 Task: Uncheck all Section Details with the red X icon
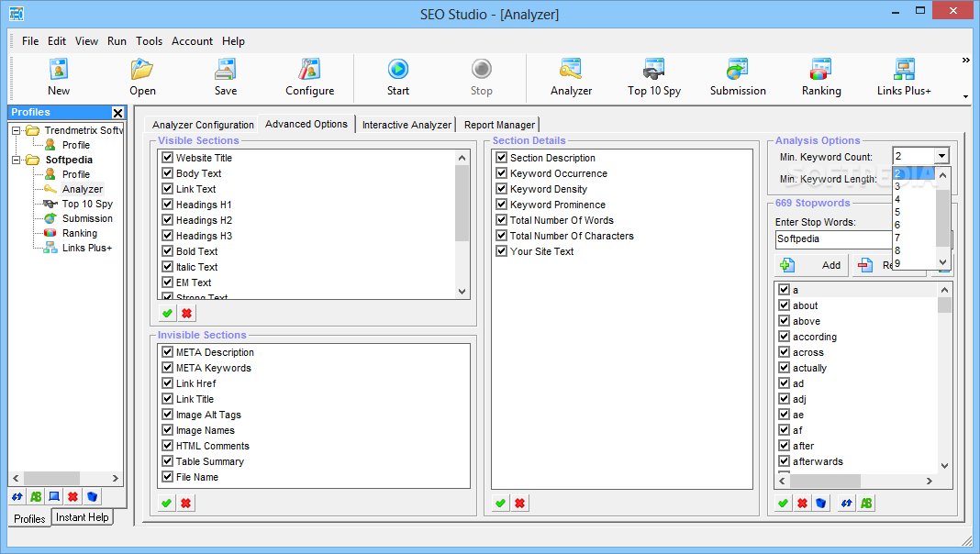519,504
